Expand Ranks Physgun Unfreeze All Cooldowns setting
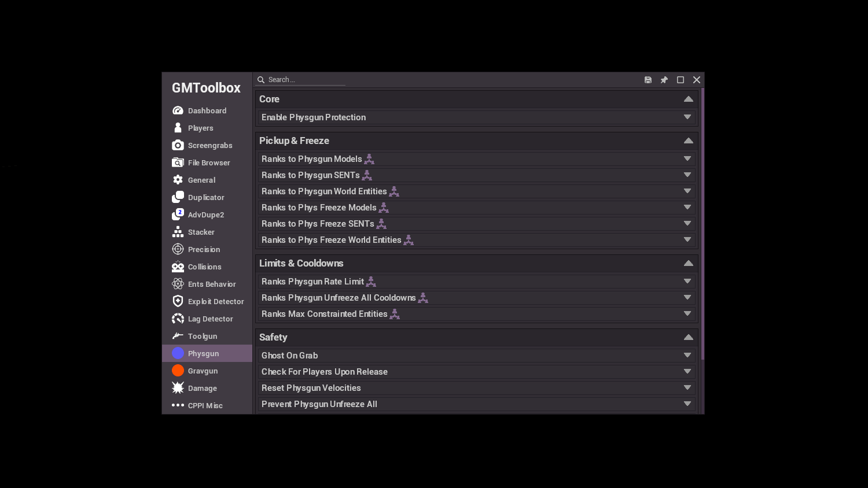Screen dimensions: 868x488 click(x=687, y=298)
